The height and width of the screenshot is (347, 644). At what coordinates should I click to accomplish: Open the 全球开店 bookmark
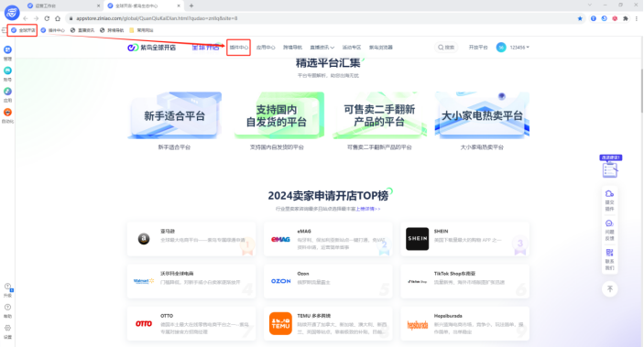point(23,30)
